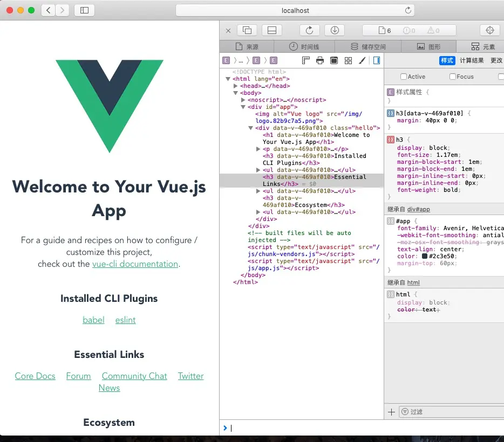Viewport: 504px width, 442px height.
Task: Open the vue-cli documentation link
Action: click(x=135, y=264)
